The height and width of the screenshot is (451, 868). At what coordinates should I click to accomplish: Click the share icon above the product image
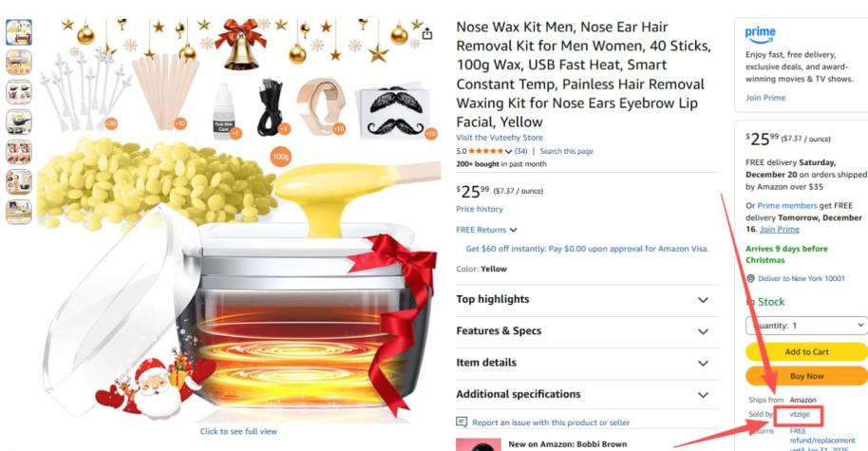pos(426,34)
